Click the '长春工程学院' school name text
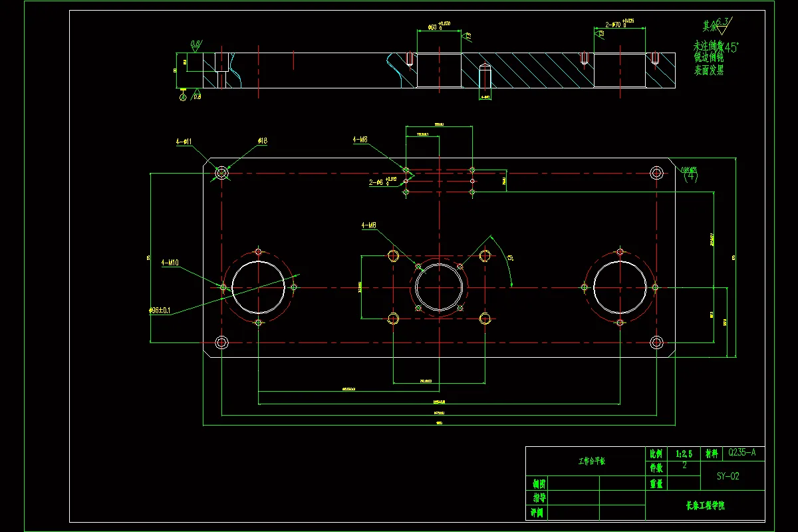Viewport: 798px width, 532px height. [x=705, y=505]
